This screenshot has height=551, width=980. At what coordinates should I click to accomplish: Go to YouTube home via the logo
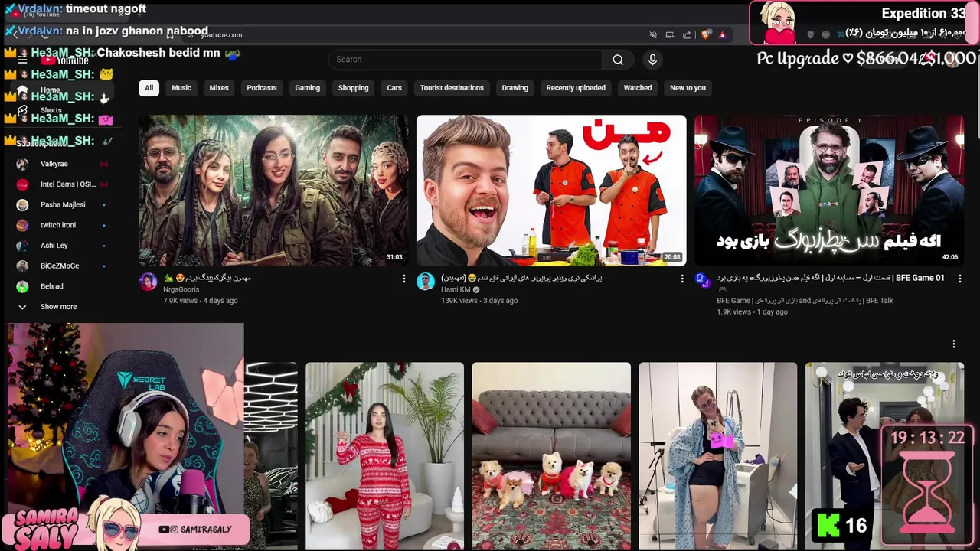click(x=65, y=60)
